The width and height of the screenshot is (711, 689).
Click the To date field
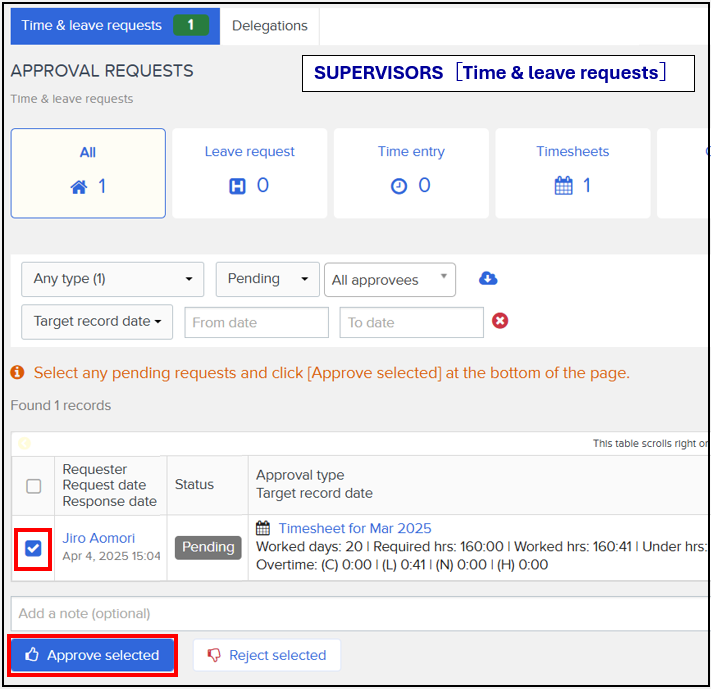click(x=411, y=323)
